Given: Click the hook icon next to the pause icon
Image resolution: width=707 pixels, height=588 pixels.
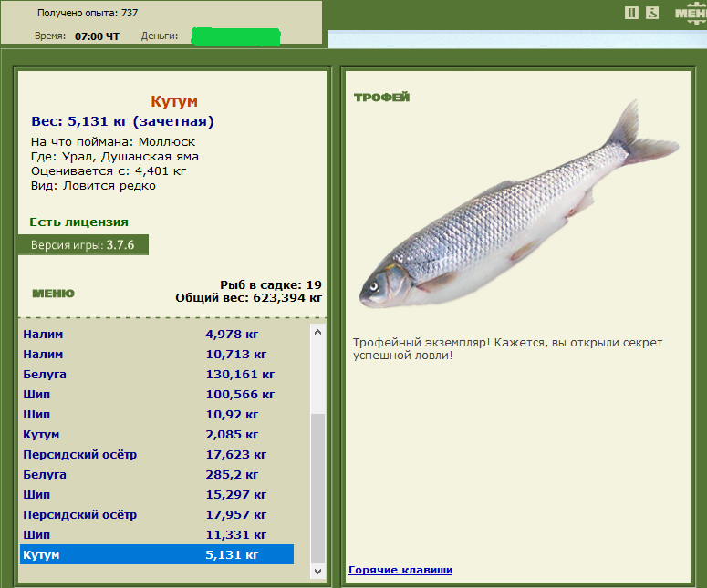Looking at the screenshot, I should click(652, 13).
